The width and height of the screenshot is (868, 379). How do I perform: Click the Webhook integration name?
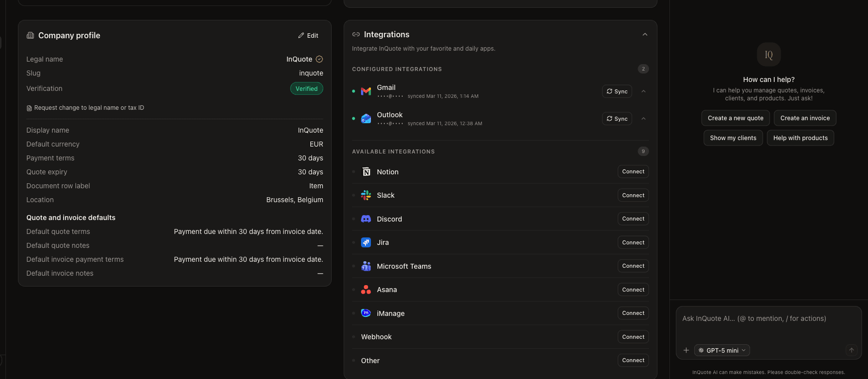[376, 337]
